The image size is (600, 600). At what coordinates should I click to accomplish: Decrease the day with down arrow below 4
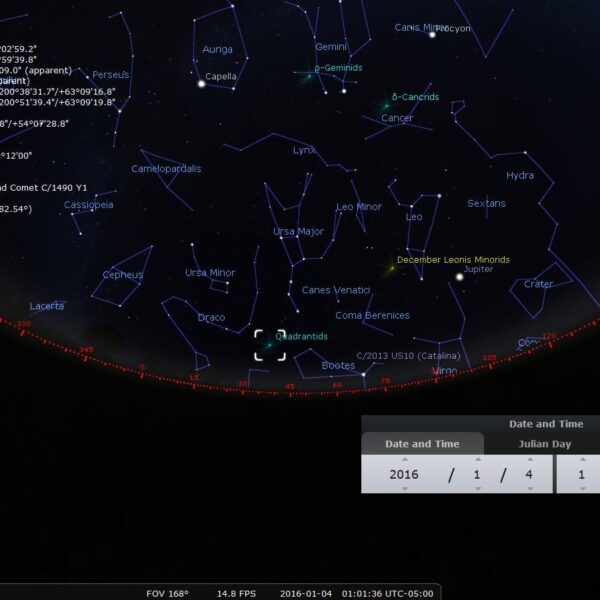coord(530,489)
